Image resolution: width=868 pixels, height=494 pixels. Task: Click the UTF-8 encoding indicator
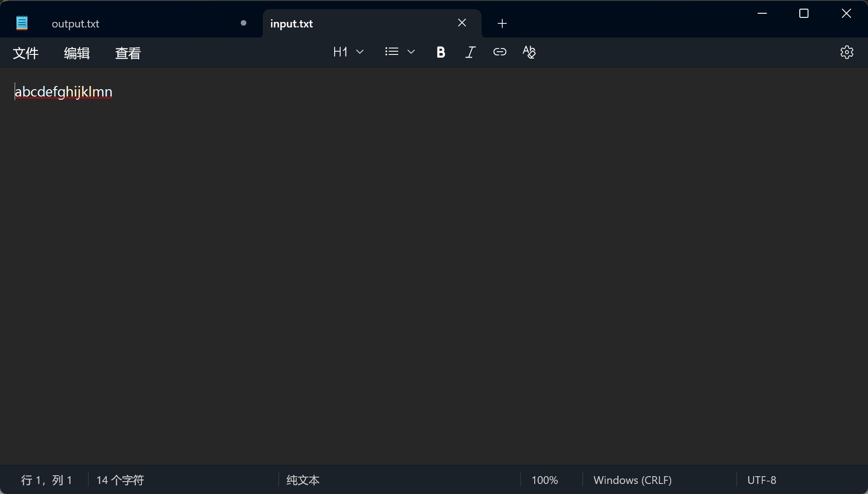[762, 480]
